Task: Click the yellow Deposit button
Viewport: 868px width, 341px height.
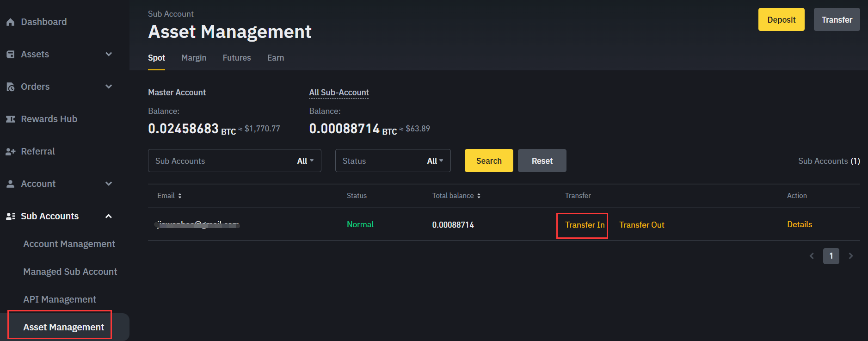Action: click(x=781, y=19)
